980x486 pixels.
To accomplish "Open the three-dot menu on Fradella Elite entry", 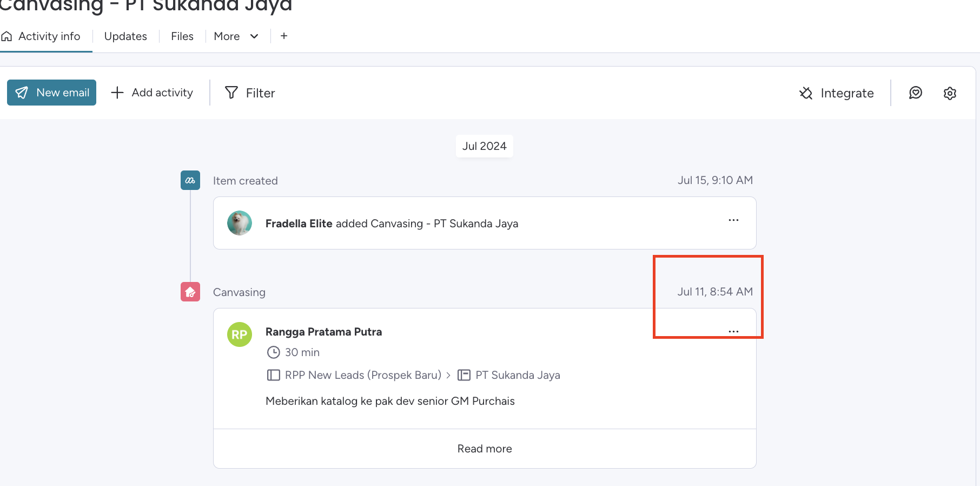I will point(733,220).
